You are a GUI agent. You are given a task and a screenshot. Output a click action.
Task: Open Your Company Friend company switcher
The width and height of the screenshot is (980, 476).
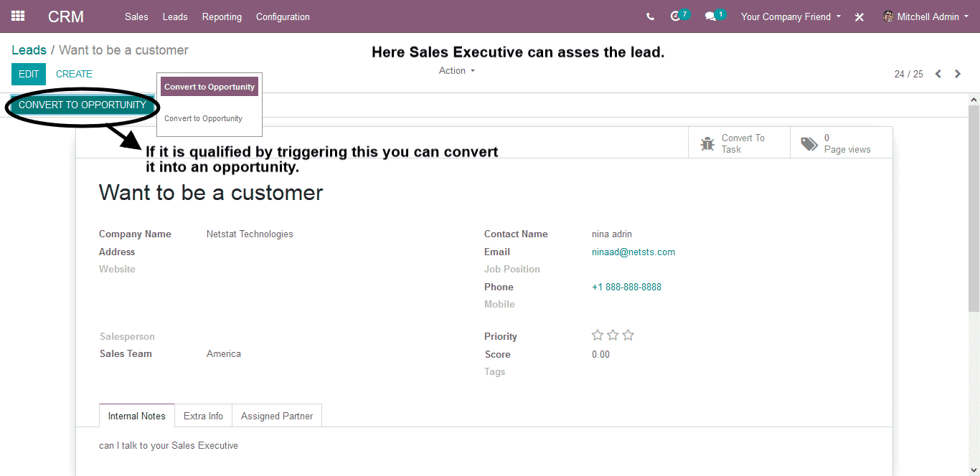791,16
